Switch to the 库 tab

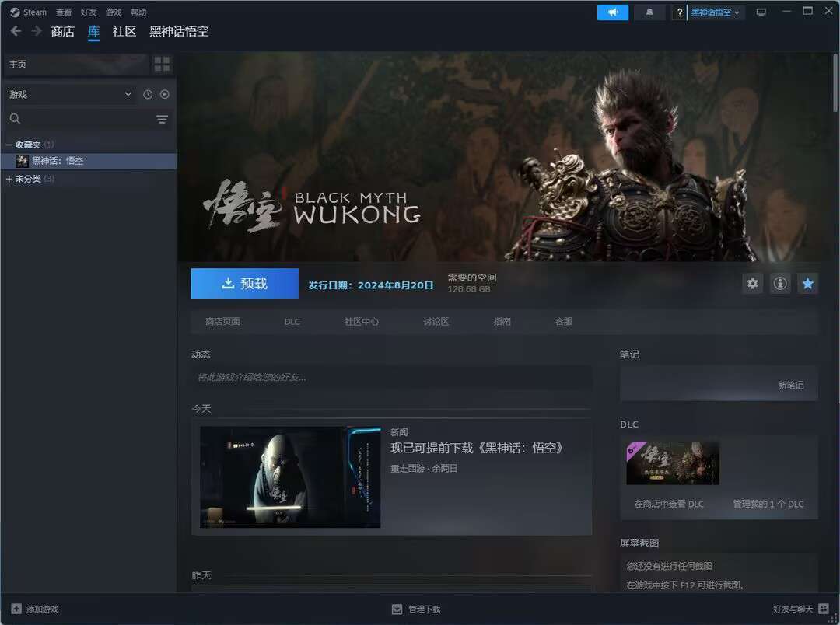tap(94, 31)
